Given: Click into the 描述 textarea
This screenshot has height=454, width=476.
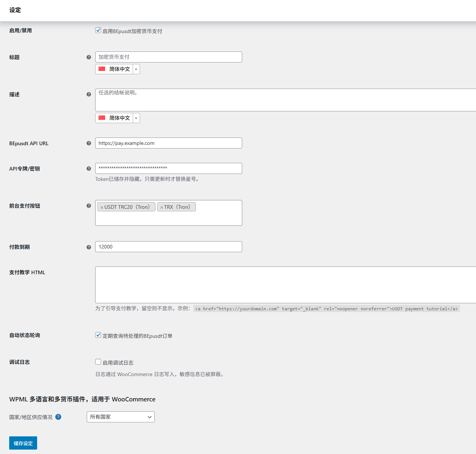Looking at the screenshot, I should [x=286, y=100].
